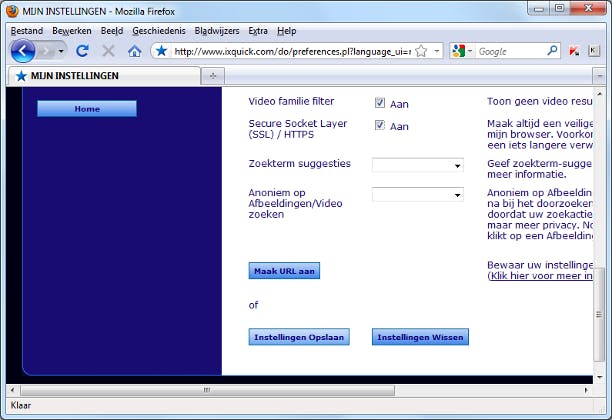Minimize the Firefox window
612x420 pixels.
tap(539, 9)
